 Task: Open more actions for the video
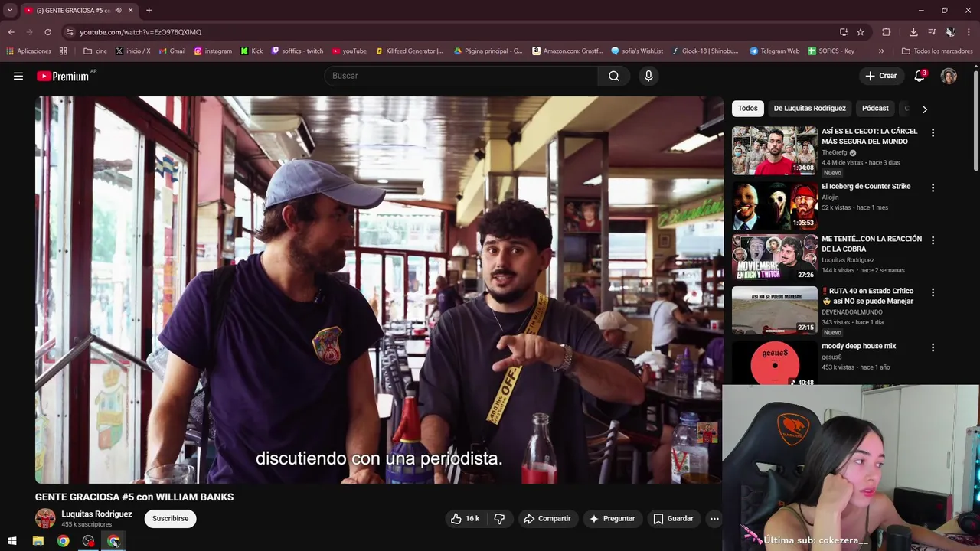click(x=714, y=519)
